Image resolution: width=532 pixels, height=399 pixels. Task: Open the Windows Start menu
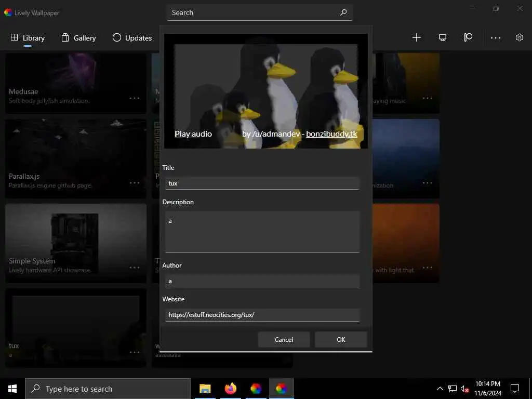tap(12, 389)
